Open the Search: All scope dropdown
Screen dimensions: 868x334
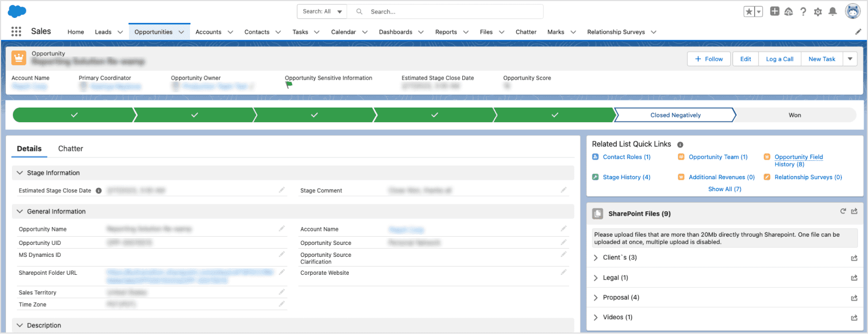pos(322,11)
